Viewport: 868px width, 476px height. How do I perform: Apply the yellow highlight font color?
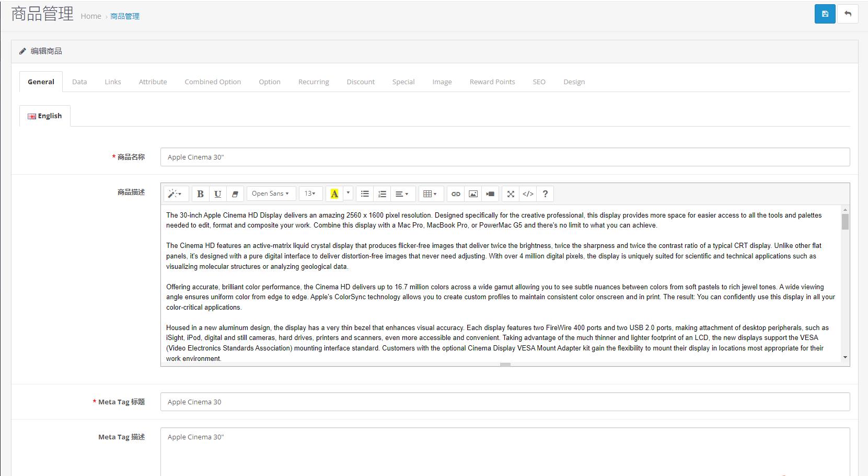click(x=334, y=194)
